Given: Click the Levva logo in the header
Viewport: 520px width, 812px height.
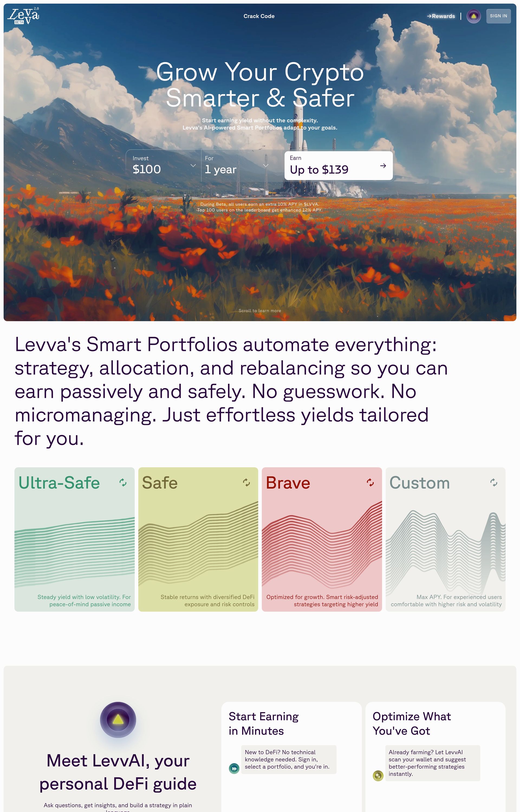Looking at the screenshot, I should 23,16.
